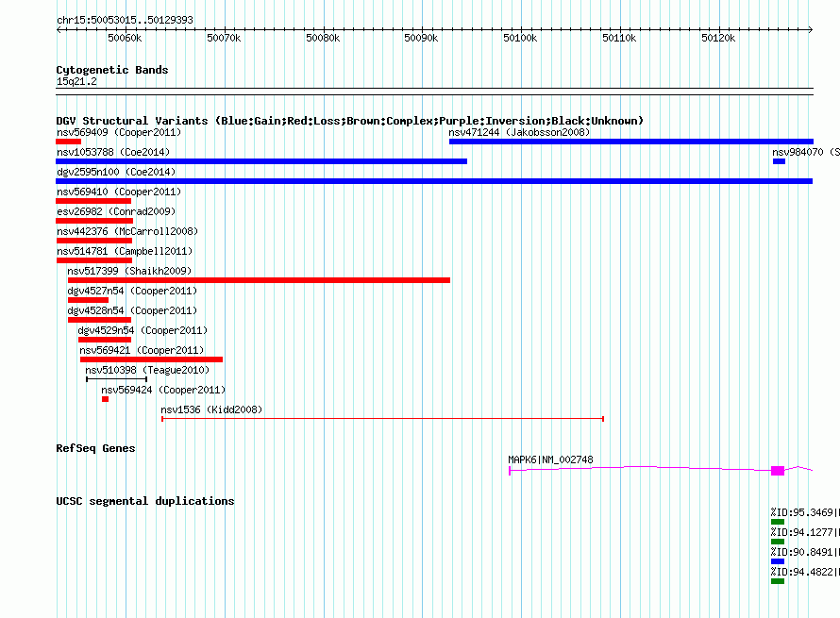Click the tiny red nsv569424 bar
Screen dimensions: 840x618
pos(105,399)
